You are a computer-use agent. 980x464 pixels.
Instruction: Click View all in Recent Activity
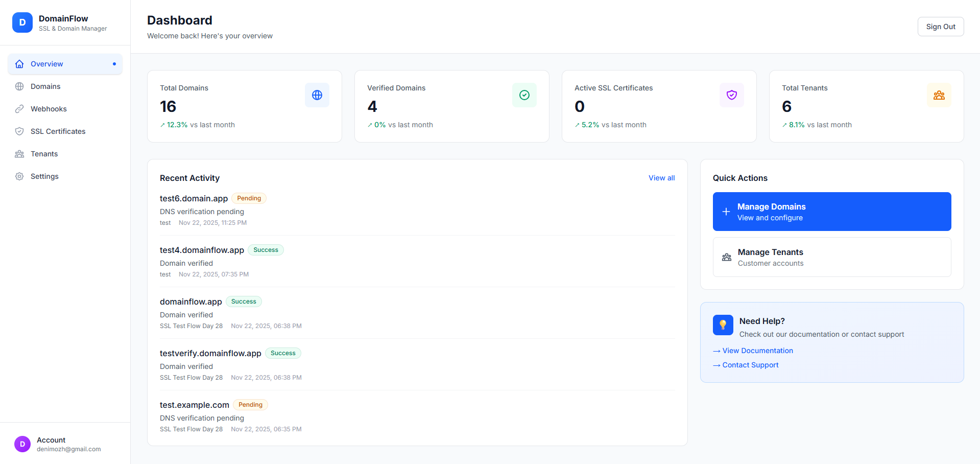click(x=661, y=177)
